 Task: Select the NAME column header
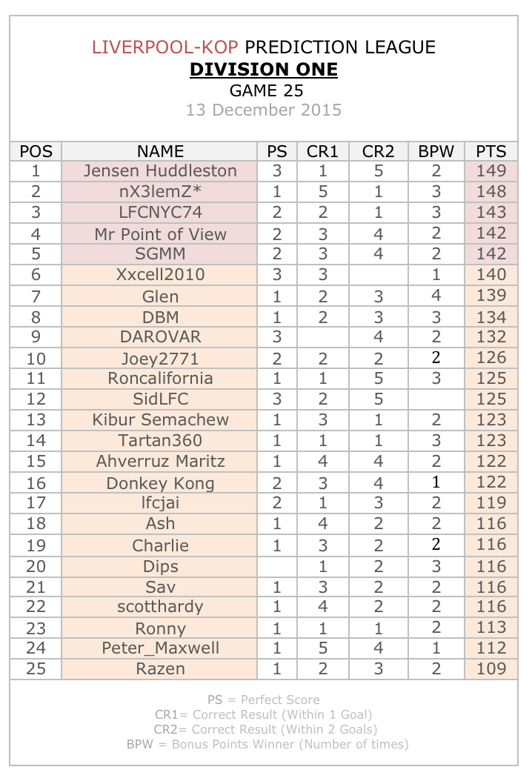tap(160, 151)
